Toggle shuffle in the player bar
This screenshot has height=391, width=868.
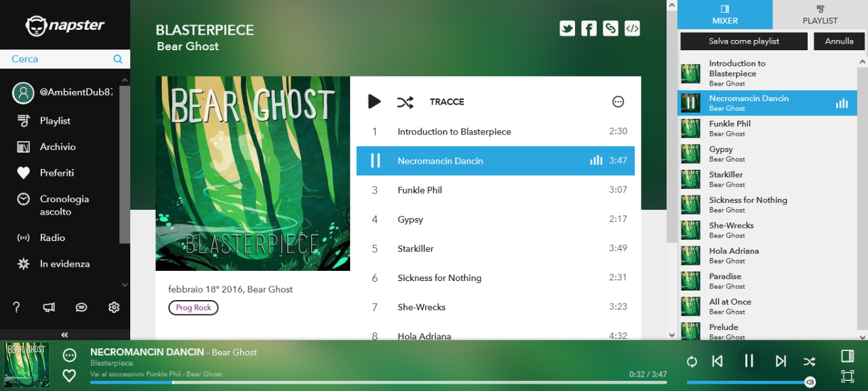tap(809, 361)
